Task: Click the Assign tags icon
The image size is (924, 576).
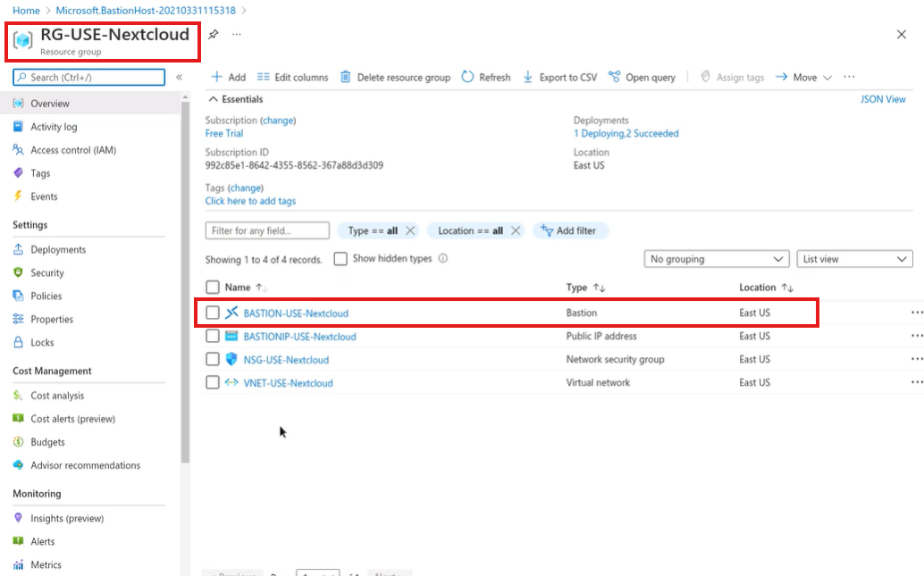Action: [705, 77]
